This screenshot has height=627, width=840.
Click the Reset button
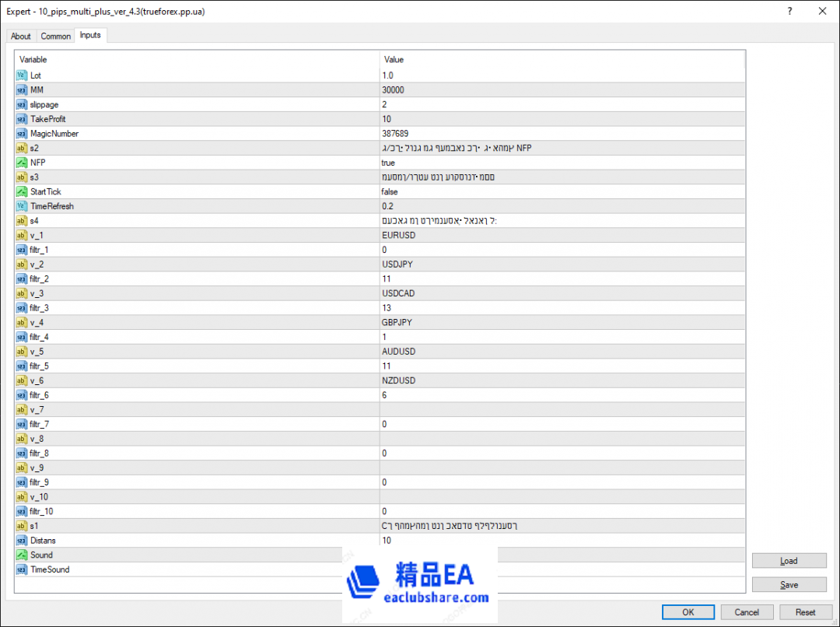[806, 612]
